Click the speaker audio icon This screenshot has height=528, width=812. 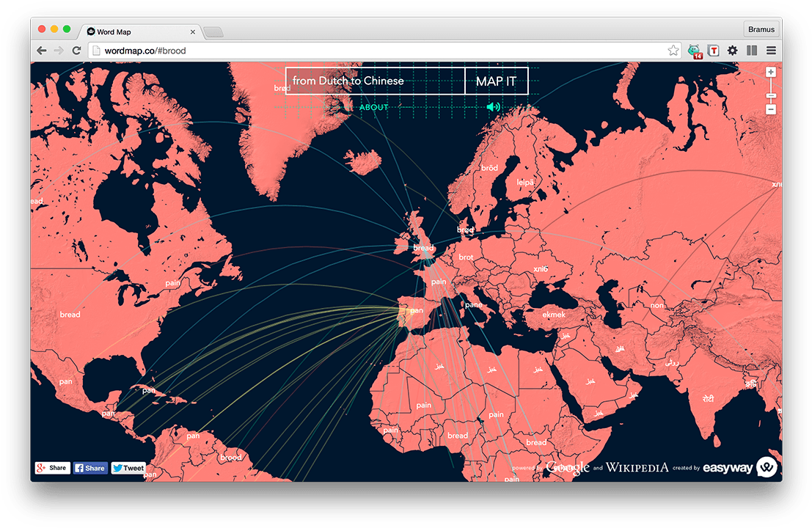(x=493, y=107)
